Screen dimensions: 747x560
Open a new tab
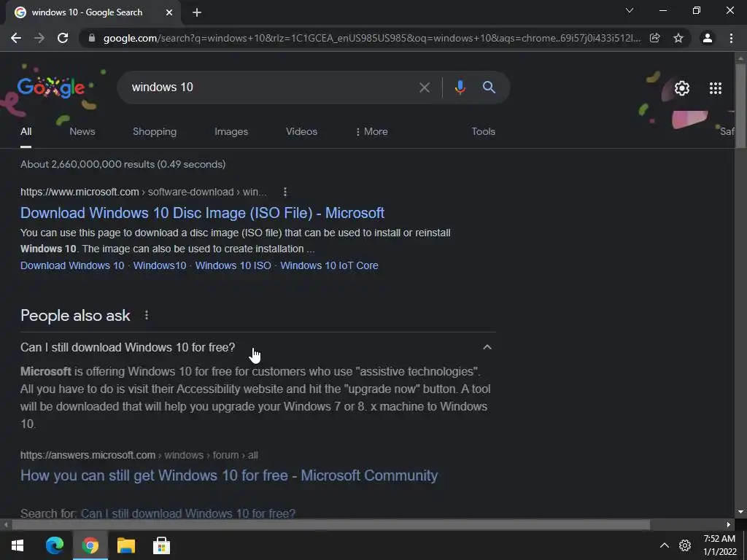197,12
